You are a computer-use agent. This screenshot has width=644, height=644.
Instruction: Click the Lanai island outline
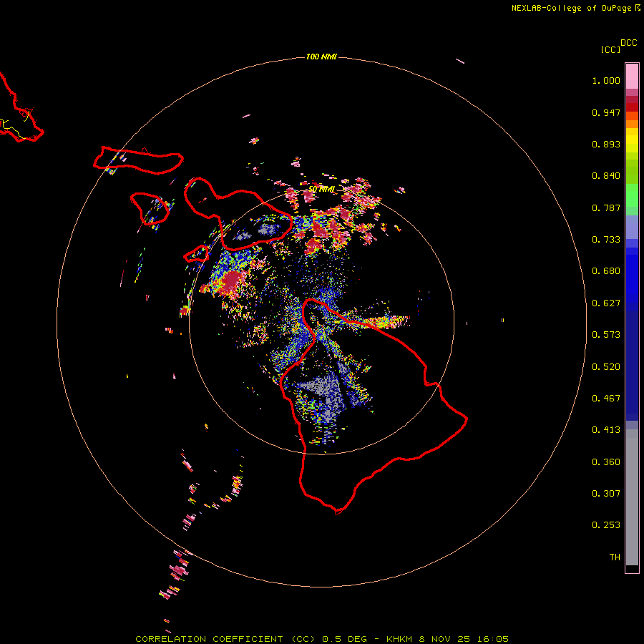point(150,208)
